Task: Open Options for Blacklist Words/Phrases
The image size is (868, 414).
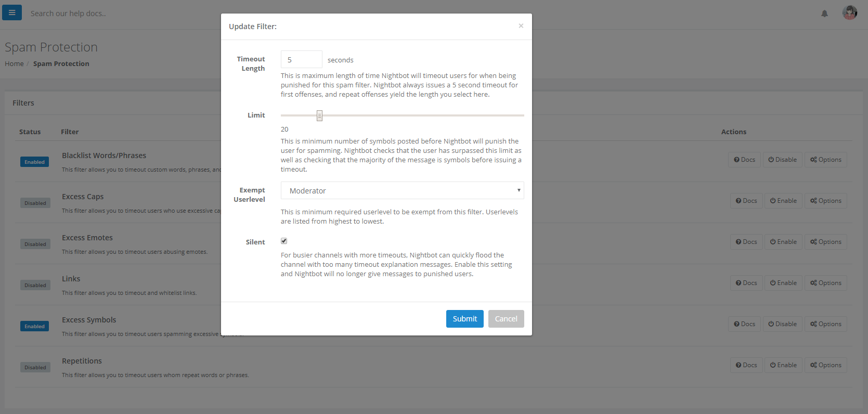Action: (x=825, y=160)
